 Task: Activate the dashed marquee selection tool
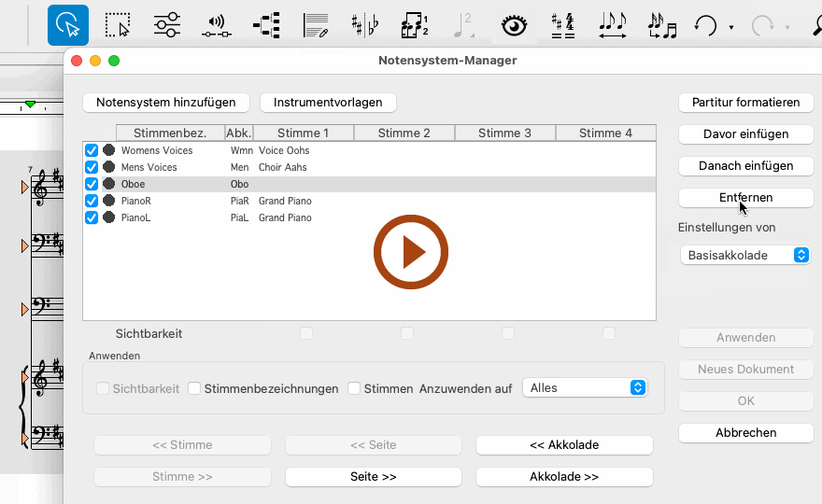118,25
